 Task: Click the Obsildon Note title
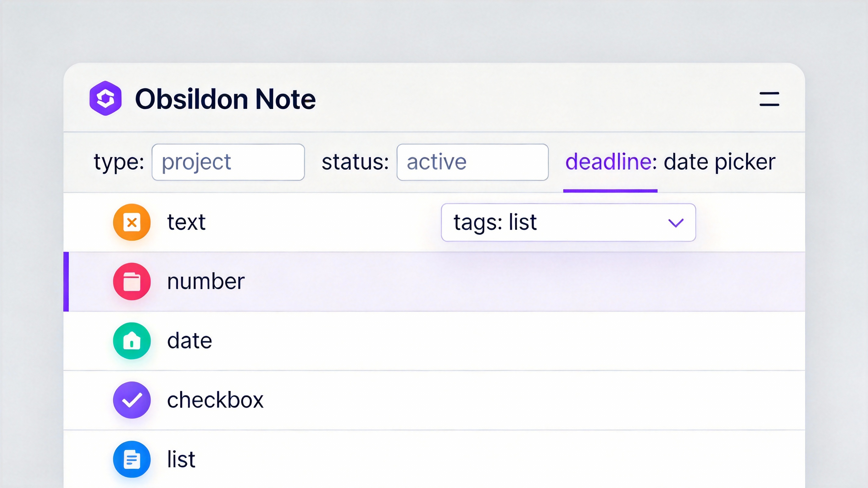point(226,99)
